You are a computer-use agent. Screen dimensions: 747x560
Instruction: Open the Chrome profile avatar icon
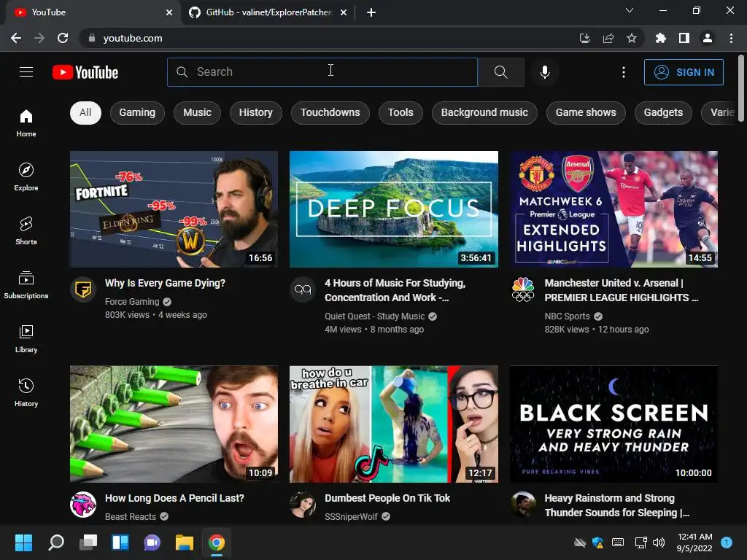(707, 38)
